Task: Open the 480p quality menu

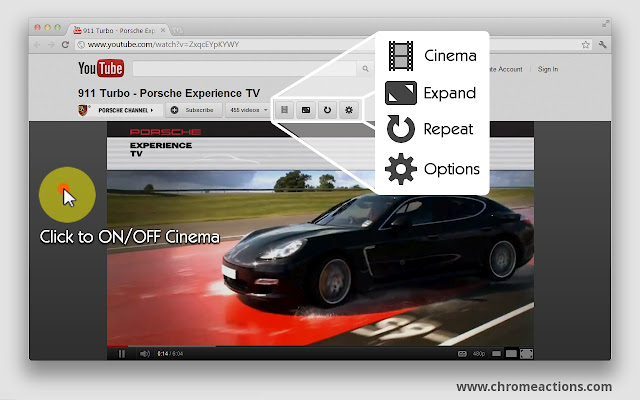Action: pos(479,354)
